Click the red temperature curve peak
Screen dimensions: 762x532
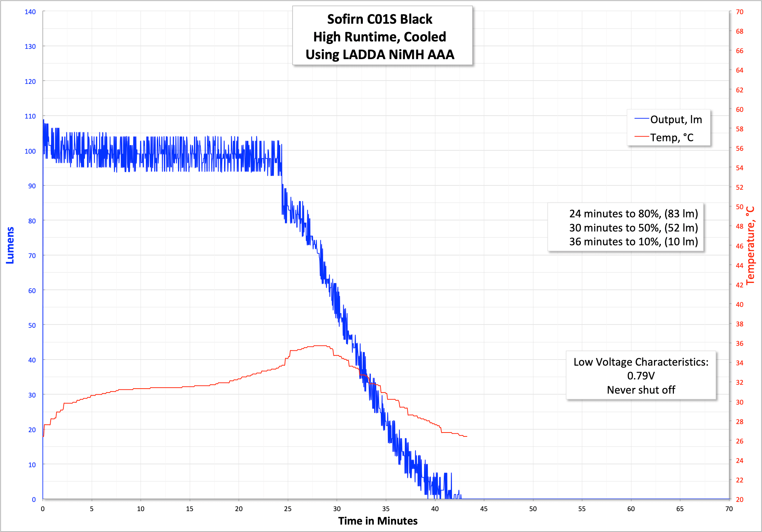[x=320, y=345]
